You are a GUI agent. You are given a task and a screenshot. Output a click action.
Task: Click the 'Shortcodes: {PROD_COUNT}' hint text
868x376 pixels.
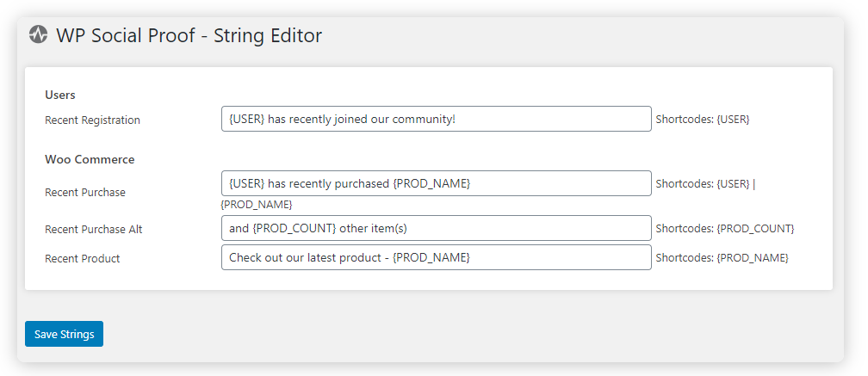point(725,228)
